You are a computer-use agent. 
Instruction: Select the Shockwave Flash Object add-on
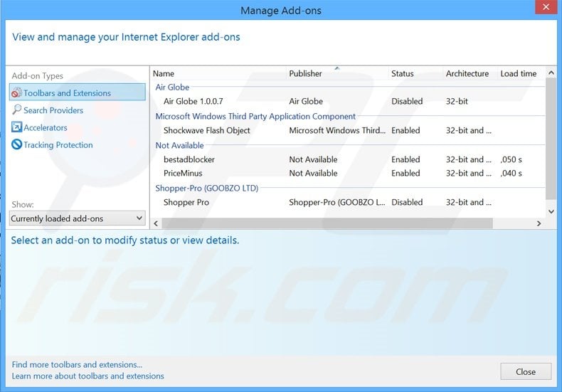[348, 130]
